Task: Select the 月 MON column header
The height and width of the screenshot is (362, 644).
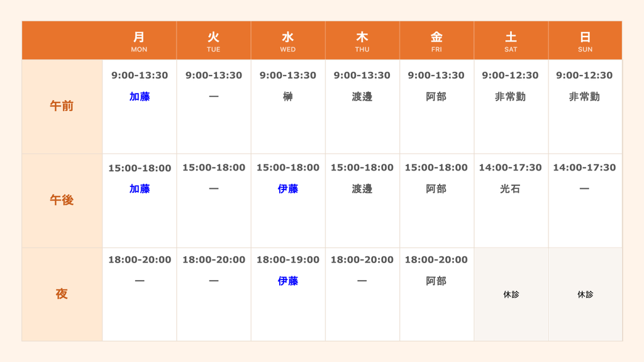Action: click(139, 41)
